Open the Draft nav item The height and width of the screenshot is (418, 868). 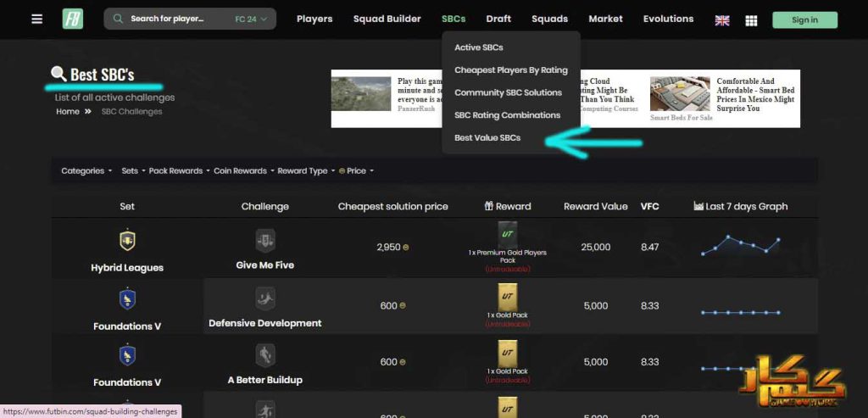pyautogui.click(x=498, y=19)
